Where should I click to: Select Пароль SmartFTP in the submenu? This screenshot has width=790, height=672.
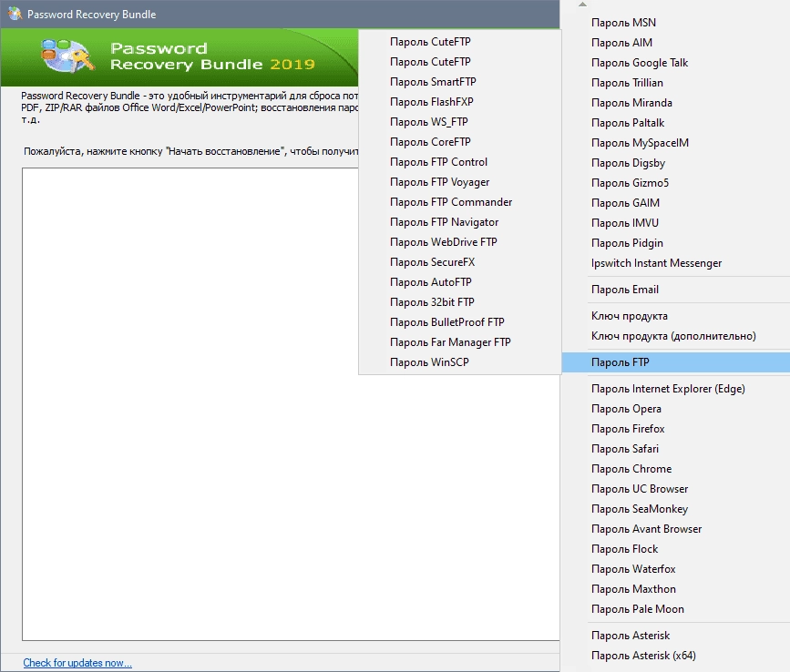(x=460, y=82)
